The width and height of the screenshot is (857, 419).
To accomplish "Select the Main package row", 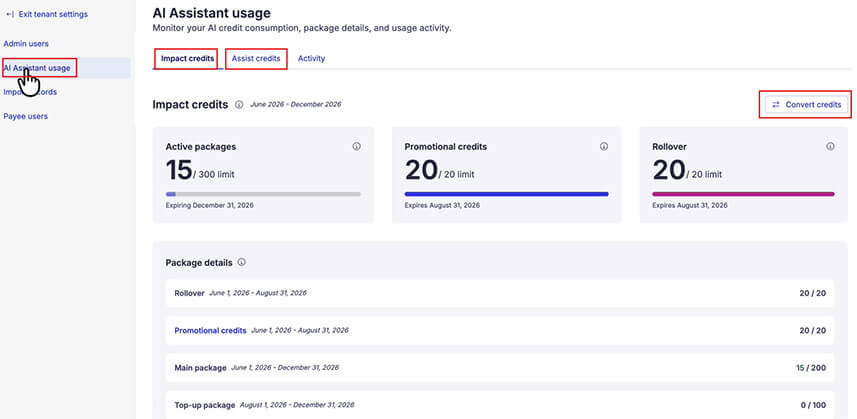I will (500, 368).
